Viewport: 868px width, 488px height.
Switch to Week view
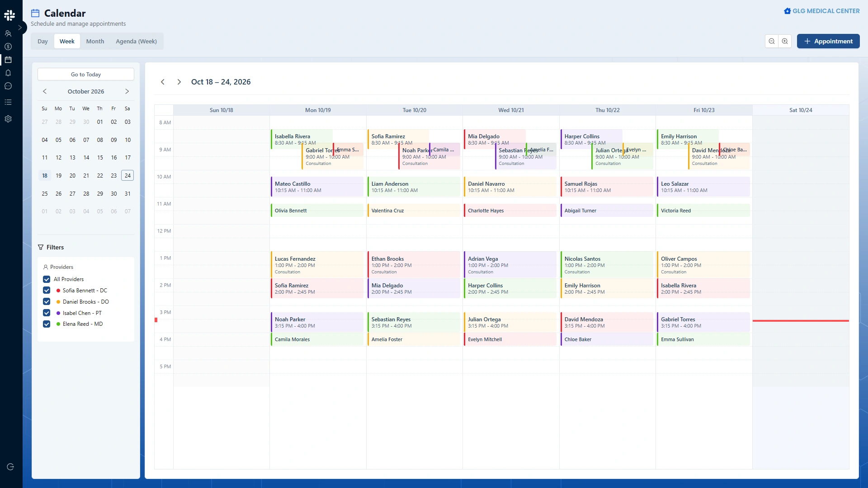(x=67, y=41)
